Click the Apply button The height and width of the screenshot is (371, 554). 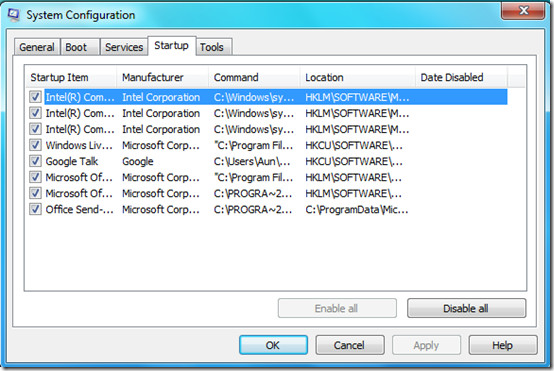tap(426, 345)
